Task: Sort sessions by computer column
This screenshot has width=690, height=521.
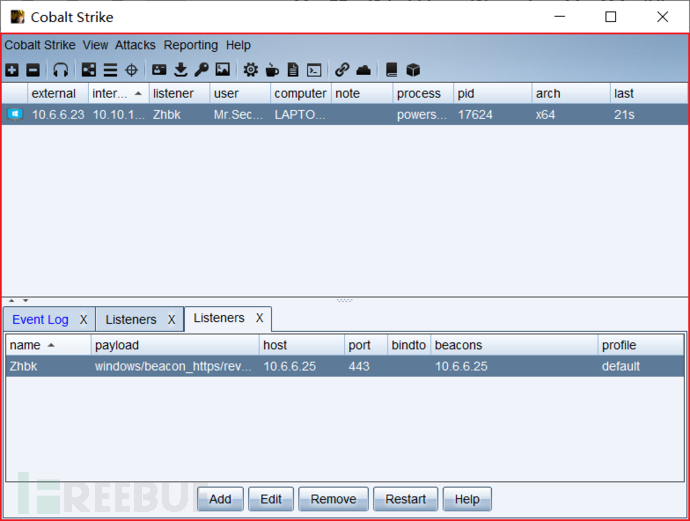Action: pos(301,93)
